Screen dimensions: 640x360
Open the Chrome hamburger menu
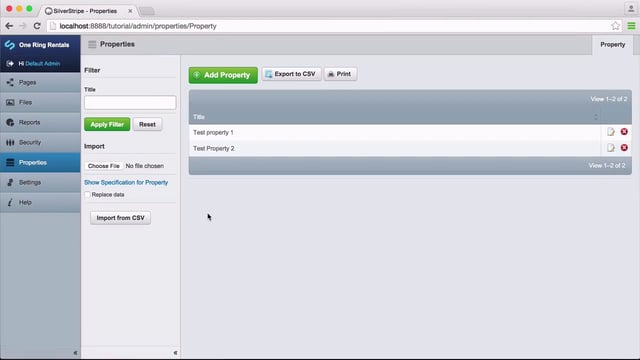(631, 26)
